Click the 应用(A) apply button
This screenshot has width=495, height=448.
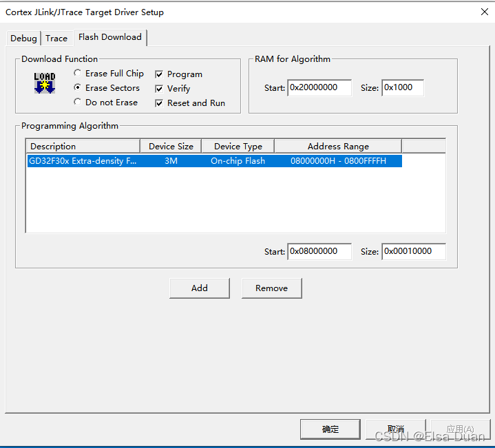click(x=461, y=429)
